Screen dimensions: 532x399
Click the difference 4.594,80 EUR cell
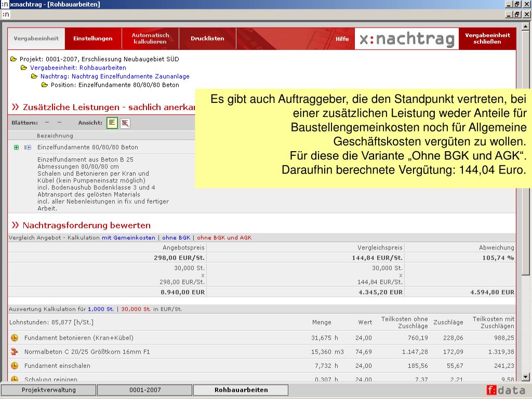(493, 292)
